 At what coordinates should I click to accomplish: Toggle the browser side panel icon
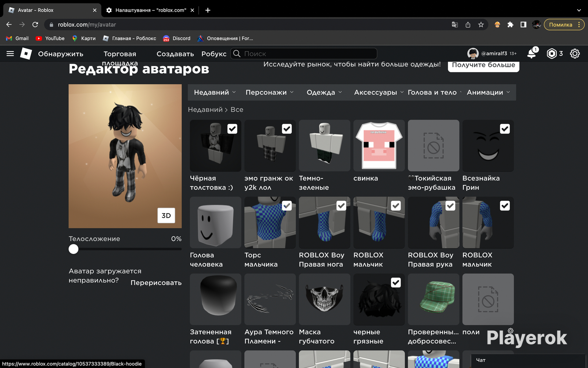[523, 25]
